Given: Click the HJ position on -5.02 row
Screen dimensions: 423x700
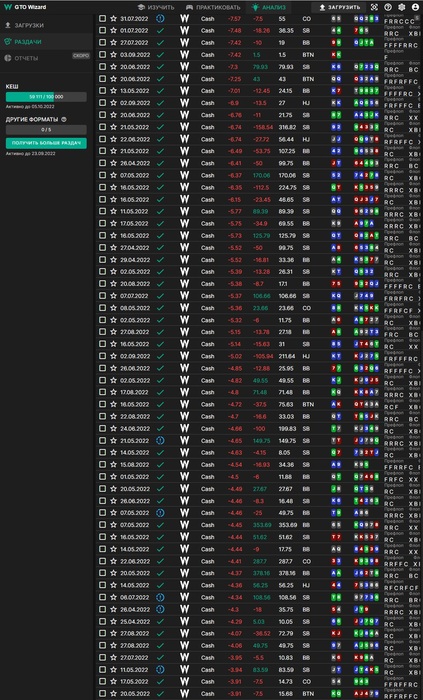Looking at the screenshot, I should coord(306,356).
